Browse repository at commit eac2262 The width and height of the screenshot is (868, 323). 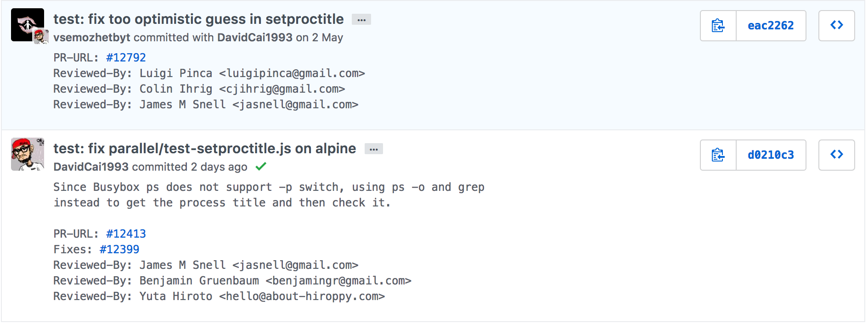click(x=837, y=26)
